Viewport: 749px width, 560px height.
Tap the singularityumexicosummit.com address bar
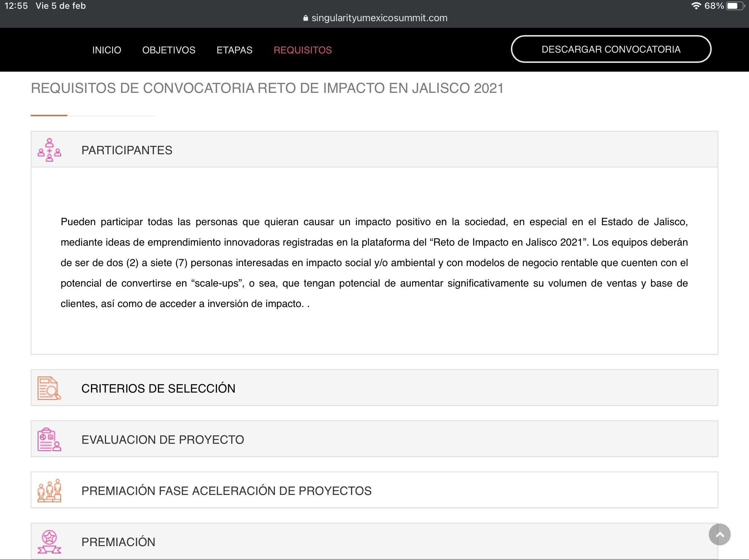click(x=379, y=18)
